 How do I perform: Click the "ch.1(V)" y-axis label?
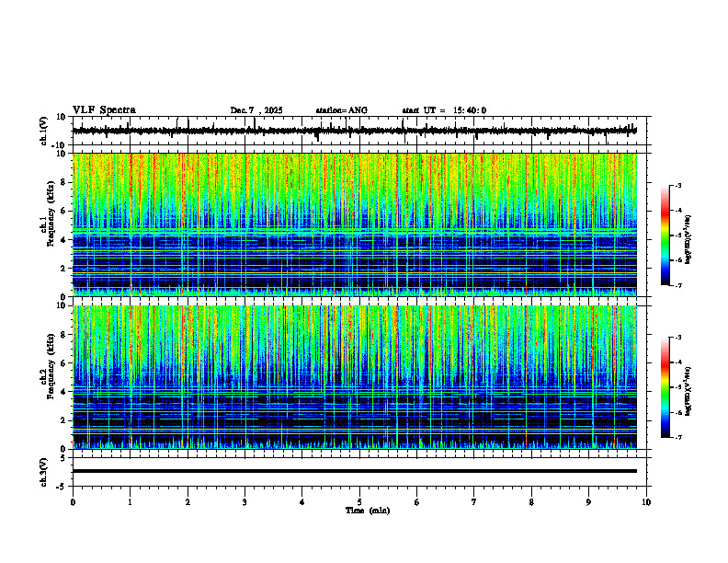tap(44, 131)
